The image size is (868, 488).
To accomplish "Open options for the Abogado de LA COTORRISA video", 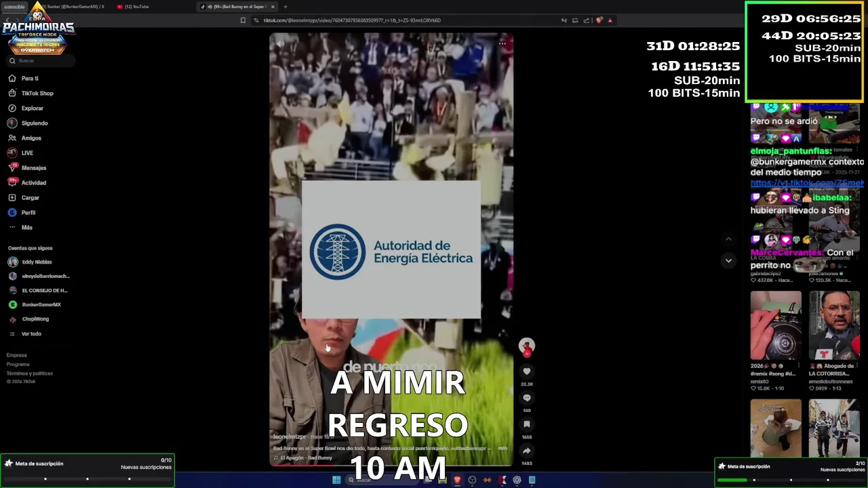I will click(x=856, y=366).
